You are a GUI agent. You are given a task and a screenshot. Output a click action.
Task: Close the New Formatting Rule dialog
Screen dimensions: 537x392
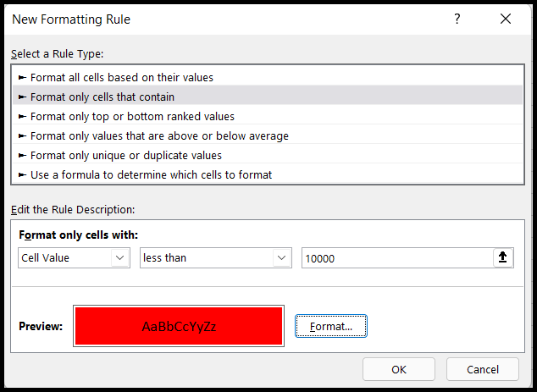[506, 19]
